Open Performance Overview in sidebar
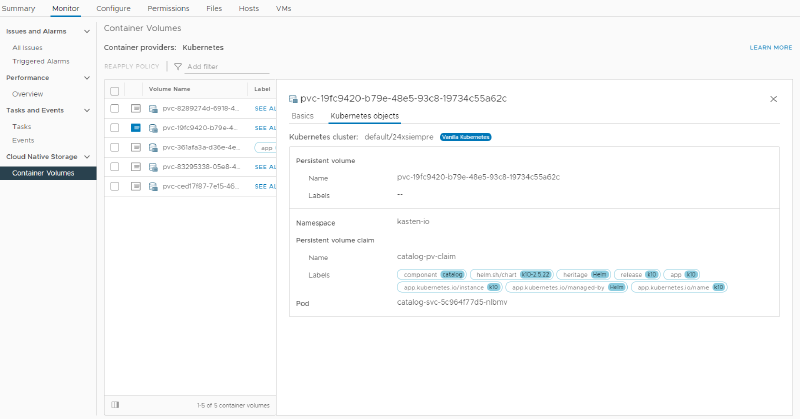The image size is (800, 419). click(x=28, y=94)
